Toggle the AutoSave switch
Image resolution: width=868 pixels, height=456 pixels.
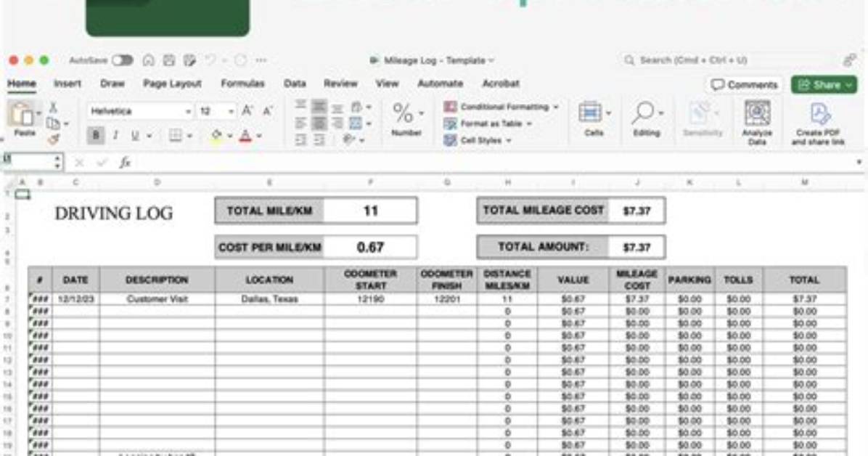pyautogui.click(x=123, y=60)
